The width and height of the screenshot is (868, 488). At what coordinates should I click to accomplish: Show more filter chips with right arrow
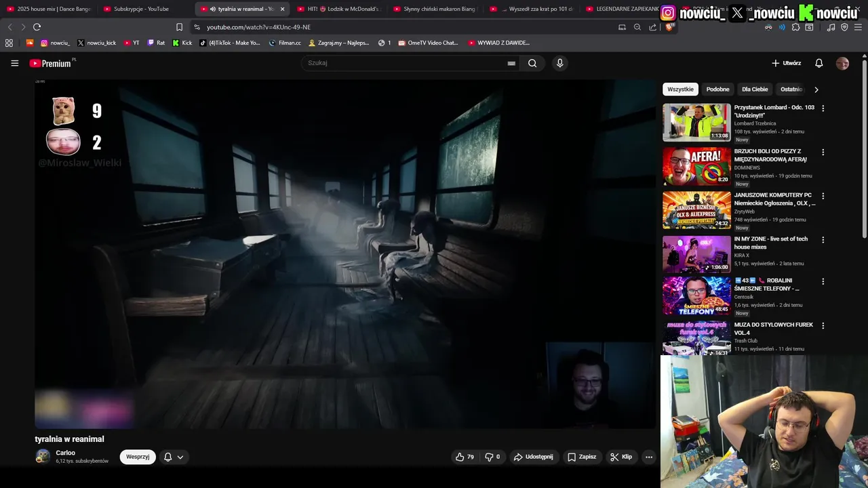[x=816, y=89]
